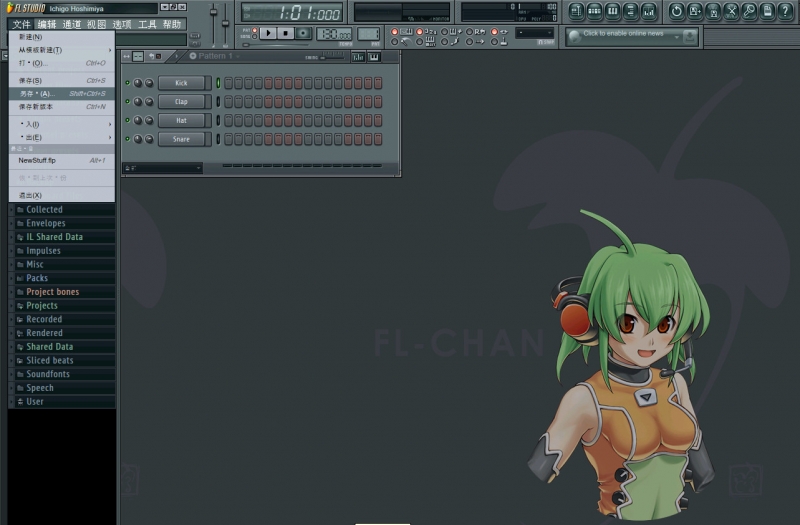Click the render/export disk icon
800x525 pixels.
point(713,11)
